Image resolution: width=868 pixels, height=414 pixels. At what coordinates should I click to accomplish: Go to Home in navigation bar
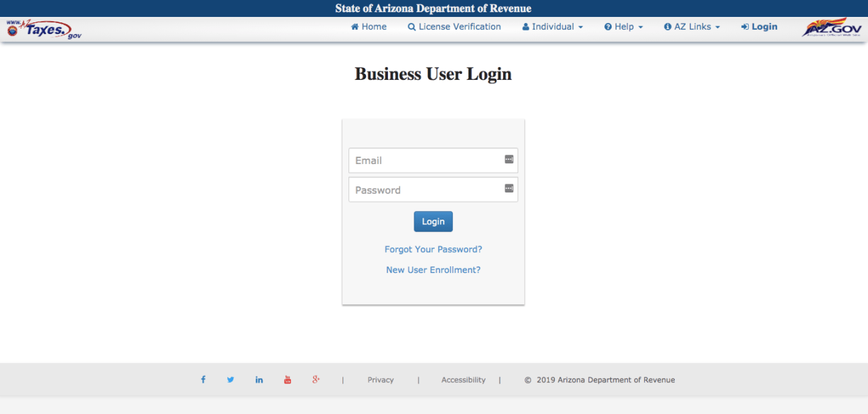(369, 27)
